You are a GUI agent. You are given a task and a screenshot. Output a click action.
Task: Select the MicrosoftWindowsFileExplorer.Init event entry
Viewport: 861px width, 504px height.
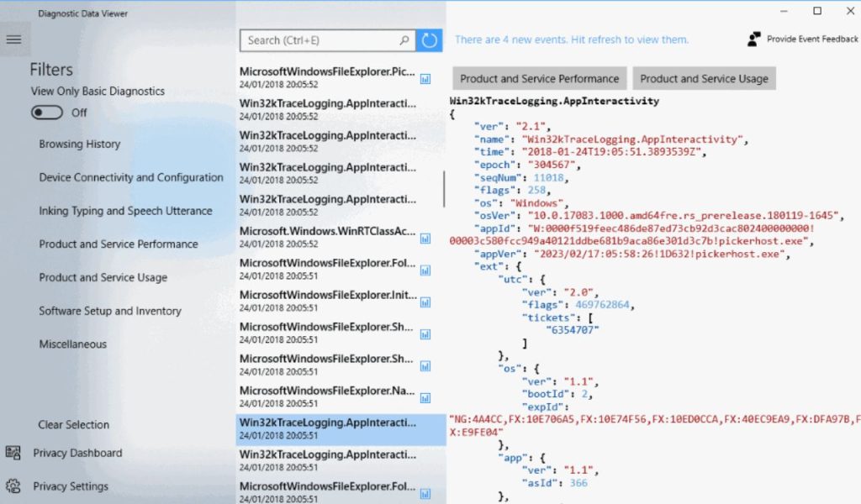[x=328, y=301]
